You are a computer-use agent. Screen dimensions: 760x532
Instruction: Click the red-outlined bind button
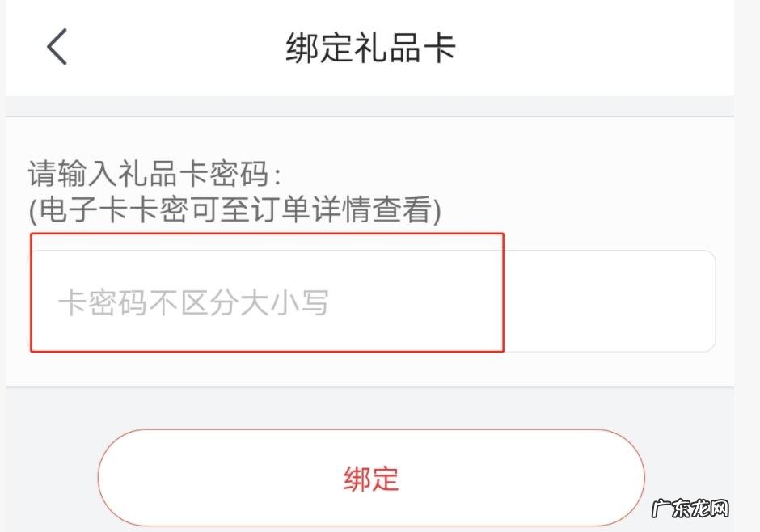[x=372, y=478]
